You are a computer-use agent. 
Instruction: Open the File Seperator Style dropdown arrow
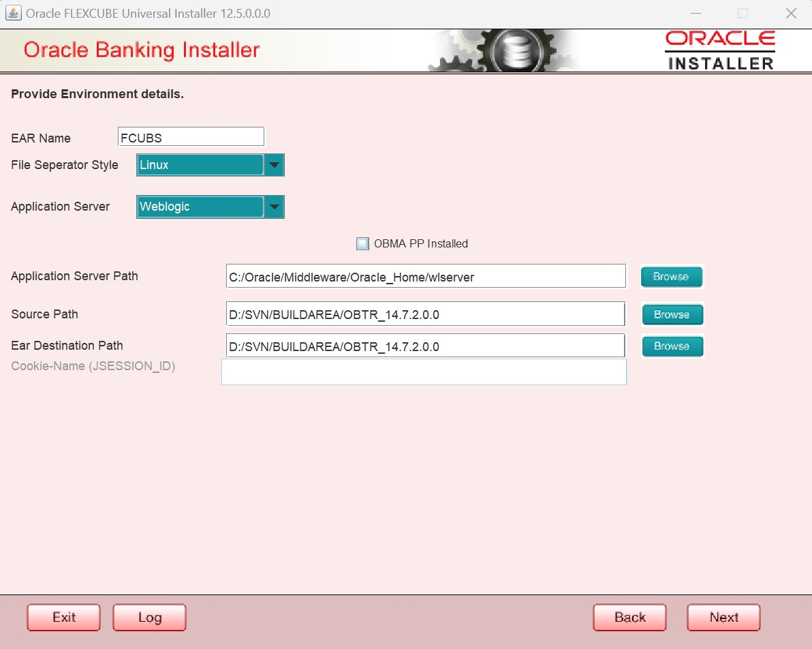tap(275, 166)
